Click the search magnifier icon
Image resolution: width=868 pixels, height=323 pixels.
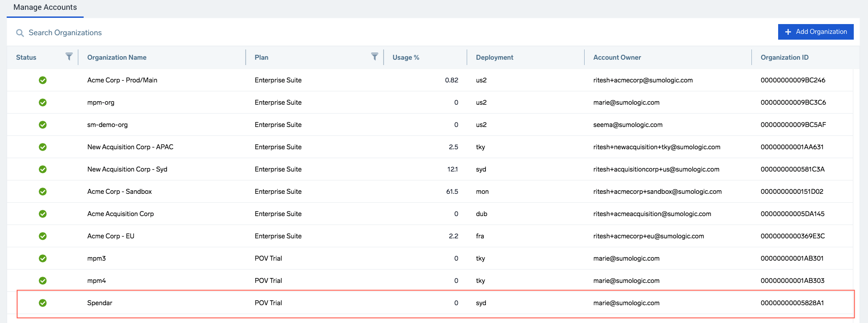pyautogui.click(x=20, y=33)
